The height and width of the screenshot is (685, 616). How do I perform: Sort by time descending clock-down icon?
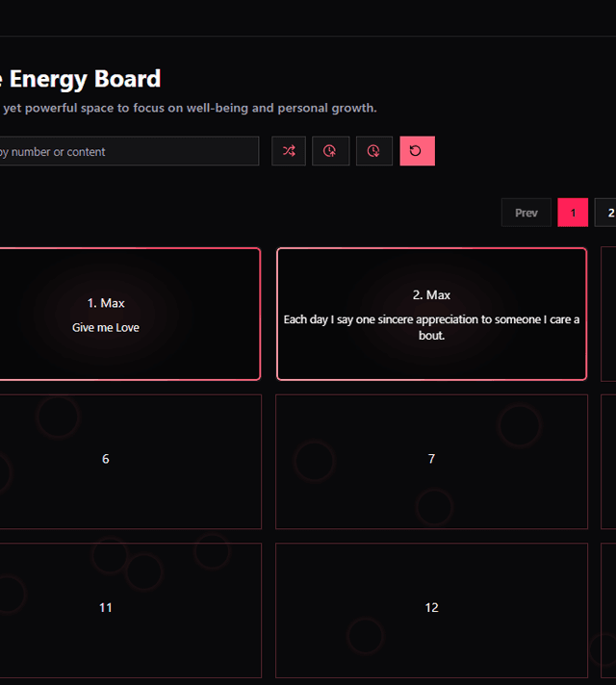click(374, 151)
